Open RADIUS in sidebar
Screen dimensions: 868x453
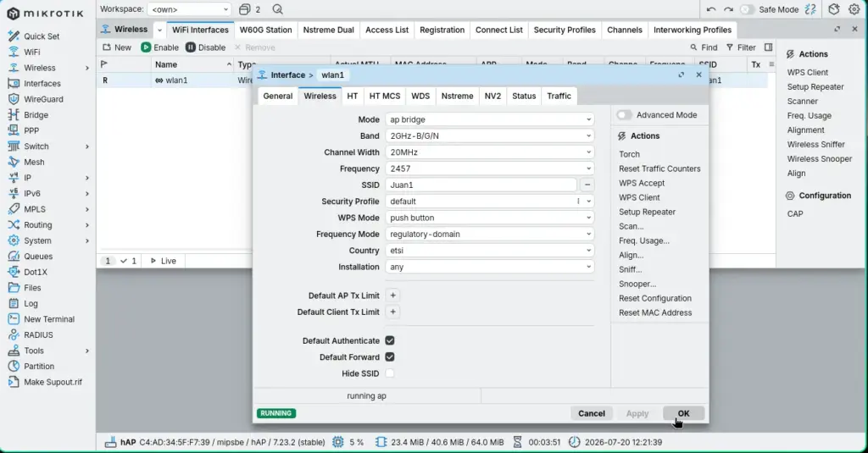[38, 335]
